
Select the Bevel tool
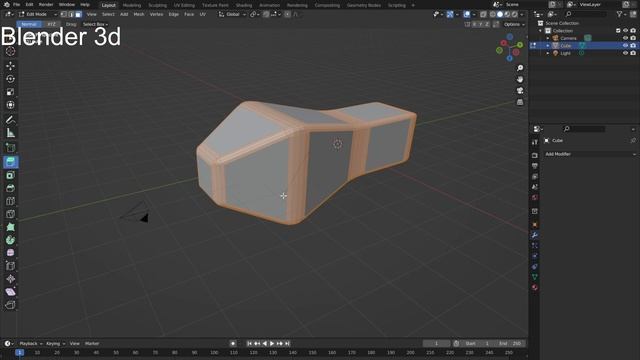[x=11, y=188]
